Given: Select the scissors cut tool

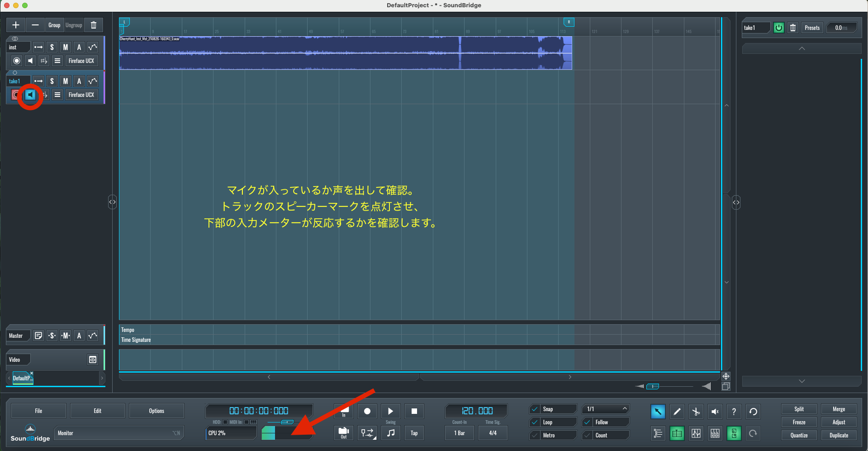Looking at the screenshot, I should 696,411.
